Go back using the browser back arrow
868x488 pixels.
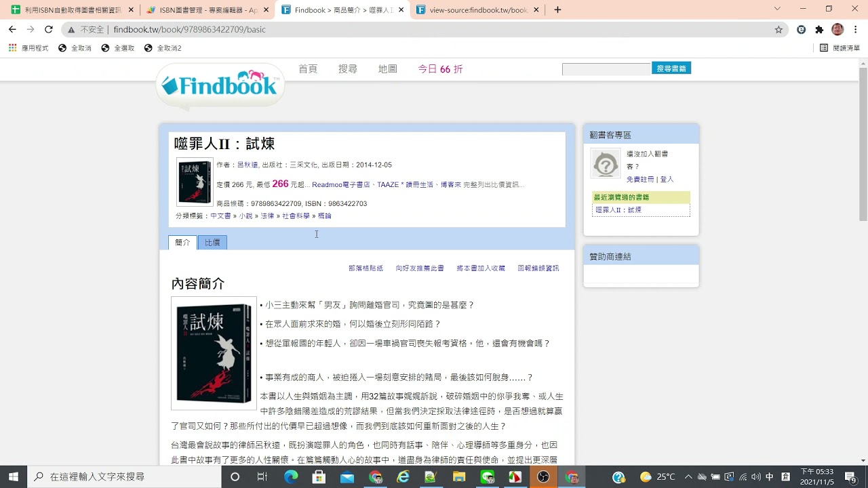click(x=12, y=29)
